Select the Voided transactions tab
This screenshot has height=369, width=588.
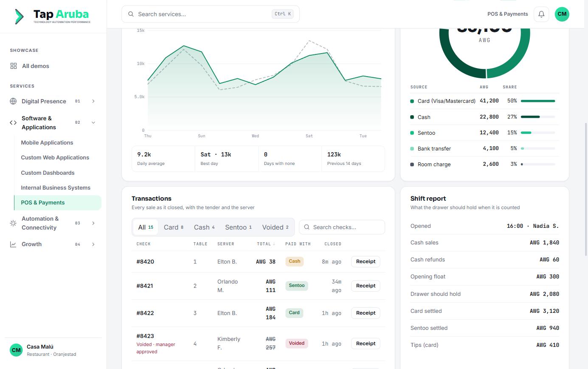[275, 227]
